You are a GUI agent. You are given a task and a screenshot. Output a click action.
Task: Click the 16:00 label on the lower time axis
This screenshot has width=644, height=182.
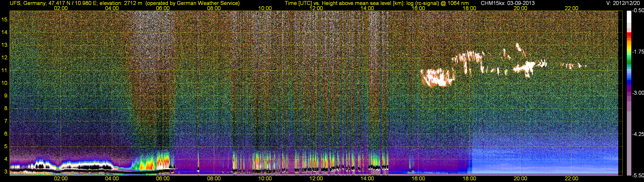coord(418,179)
